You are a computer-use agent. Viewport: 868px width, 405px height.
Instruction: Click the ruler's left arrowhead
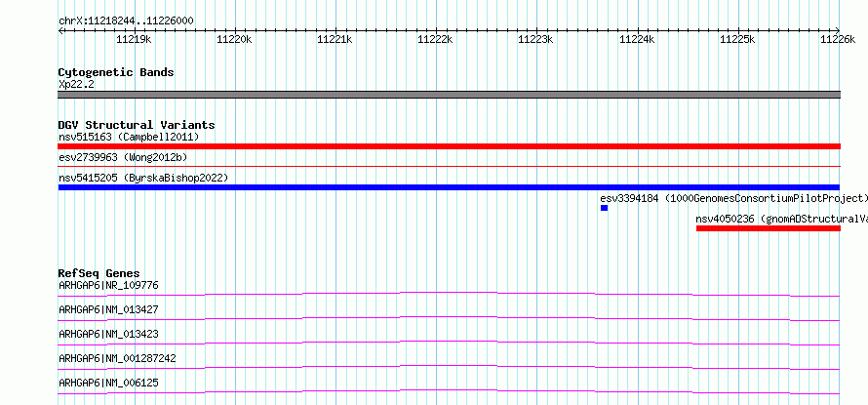point(60,30)
